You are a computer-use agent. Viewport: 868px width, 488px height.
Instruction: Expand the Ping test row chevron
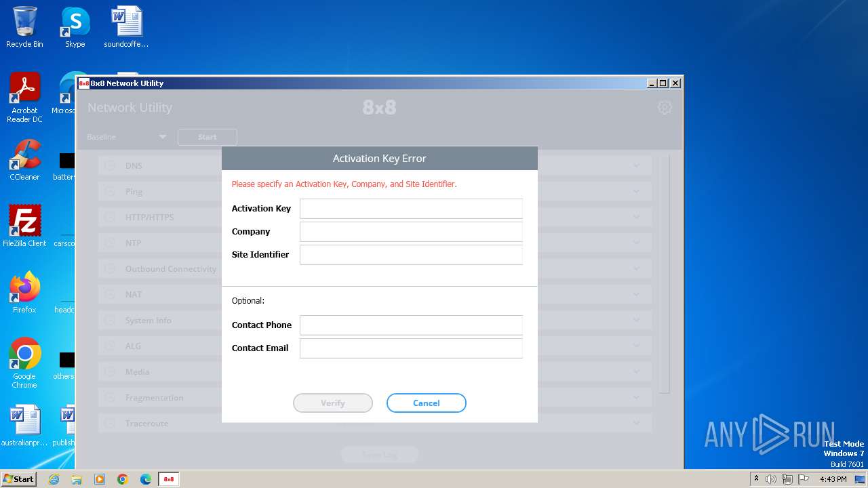click(x=636, y=192)
